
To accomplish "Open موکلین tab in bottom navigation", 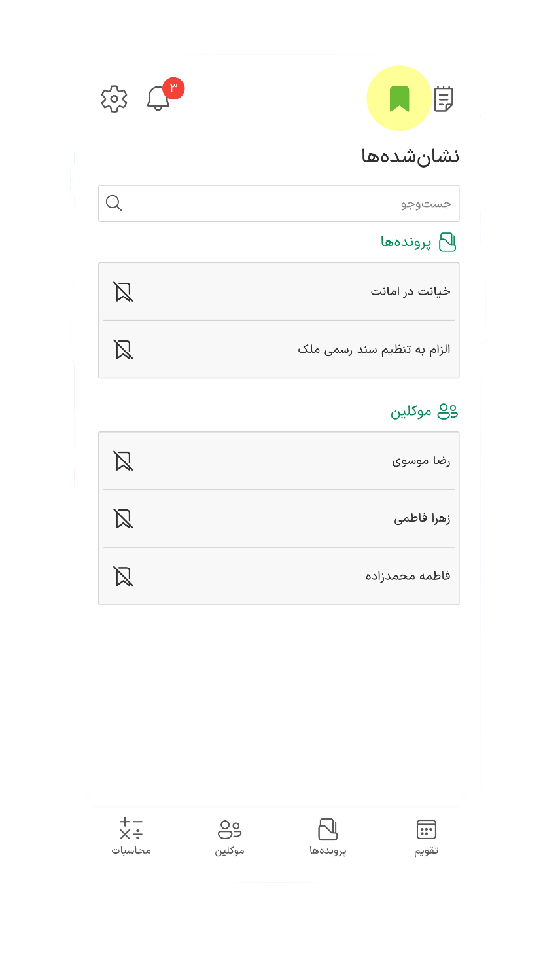I will 230,837.
